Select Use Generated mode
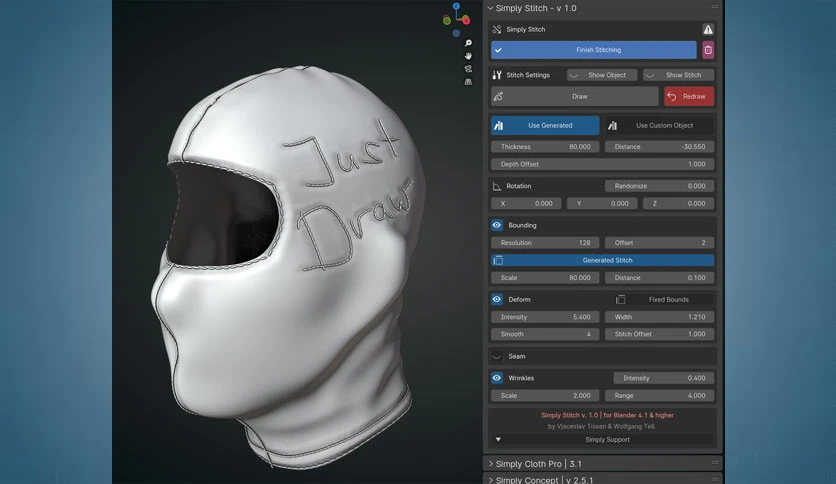Image resolution: width=836 pixels, height=484 pixels. 545,126
